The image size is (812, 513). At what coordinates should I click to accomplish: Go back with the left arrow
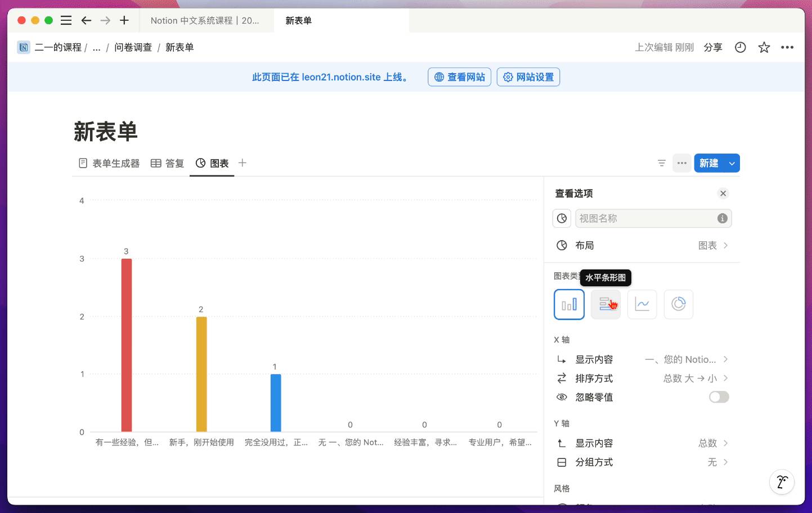[x=86, y=20]
